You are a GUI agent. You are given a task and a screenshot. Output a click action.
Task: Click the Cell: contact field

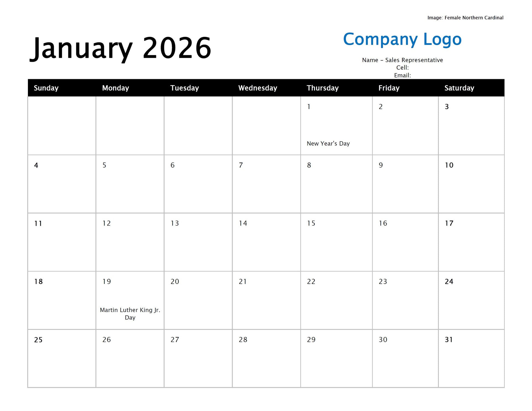click(402, 67)
